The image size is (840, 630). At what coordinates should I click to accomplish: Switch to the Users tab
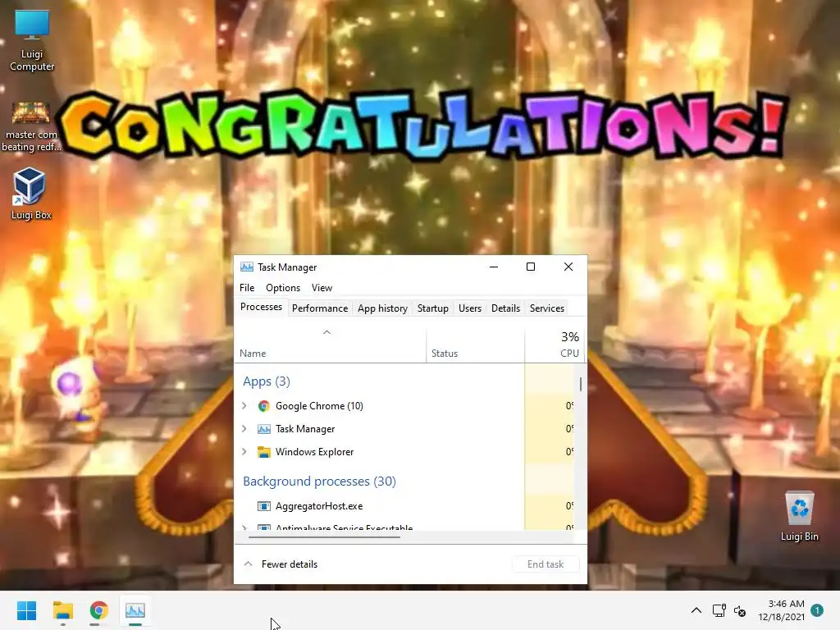pyautogui.click(x=470, y=308)
